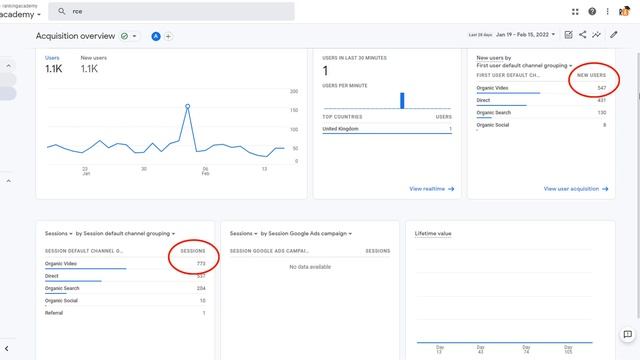Click the Acquisition overview title
Screen dimensions: 640x360
point(75,36)
